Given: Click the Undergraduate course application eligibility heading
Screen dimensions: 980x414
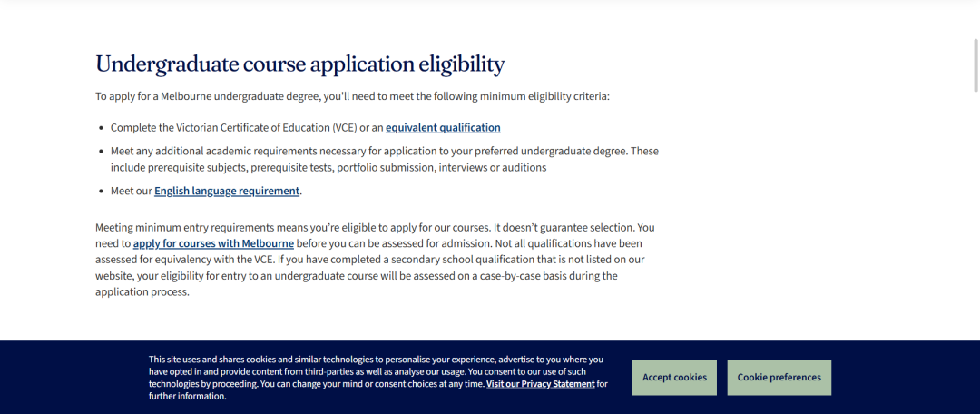Looking at the screenshot, I should [x=300, y=64].
